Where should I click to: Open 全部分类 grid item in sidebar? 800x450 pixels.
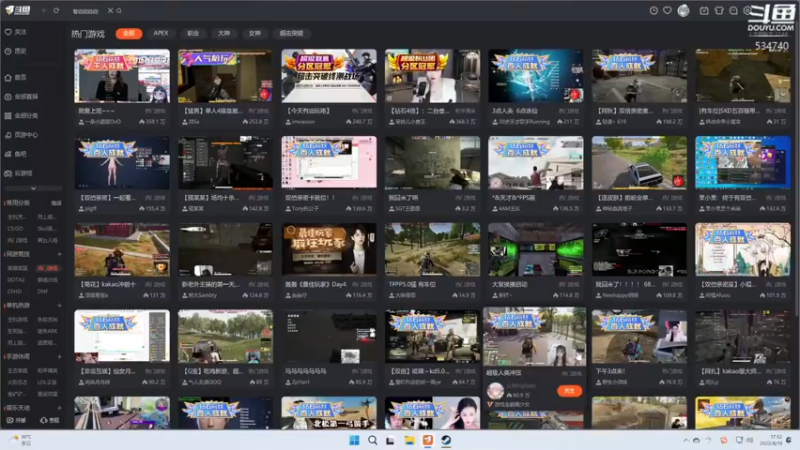point(21,116)
